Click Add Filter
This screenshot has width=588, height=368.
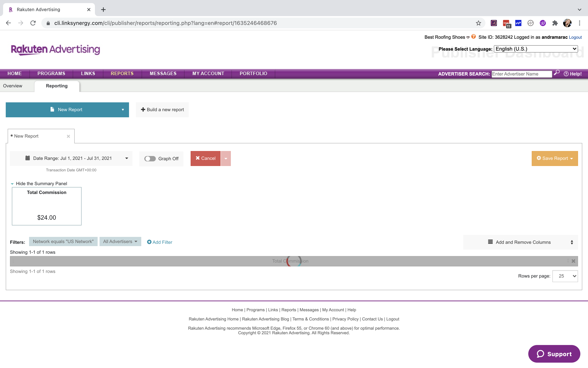160,242
